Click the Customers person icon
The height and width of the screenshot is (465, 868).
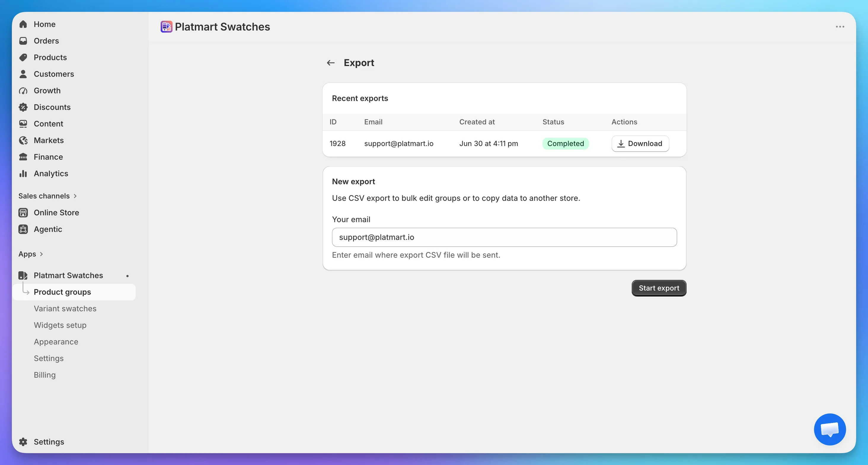click(x=23, y=74)
